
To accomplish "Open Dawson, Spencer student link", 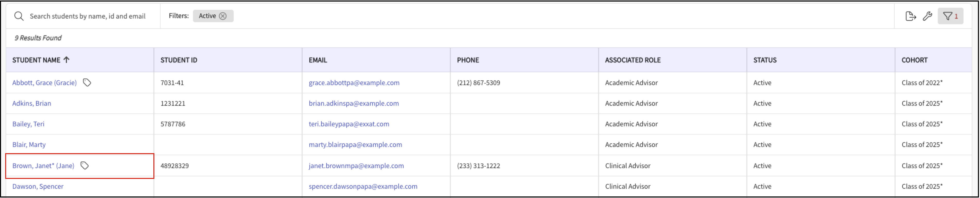I will point(38,186).
